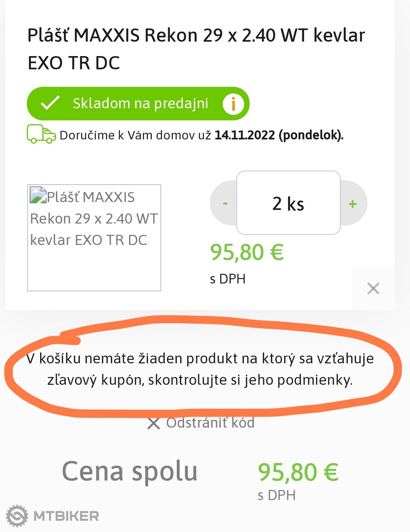Screen dimensions: 410x532
Task: Click the "Cena spolu" total label
Action: tap(130, 471)
